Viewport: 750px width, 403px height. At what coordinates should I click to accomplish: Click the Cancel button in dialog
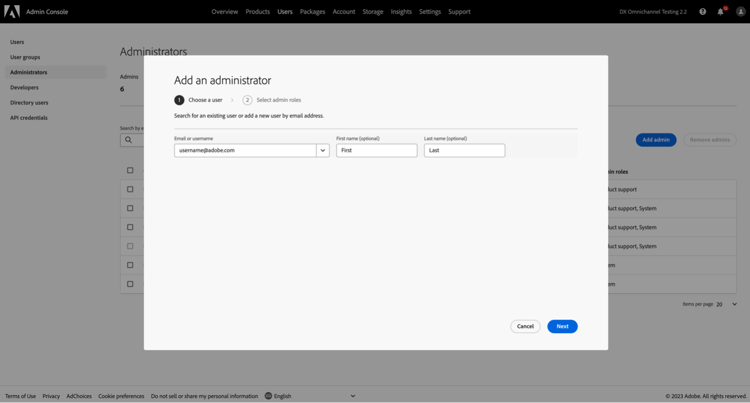click(x=525, y=327)
